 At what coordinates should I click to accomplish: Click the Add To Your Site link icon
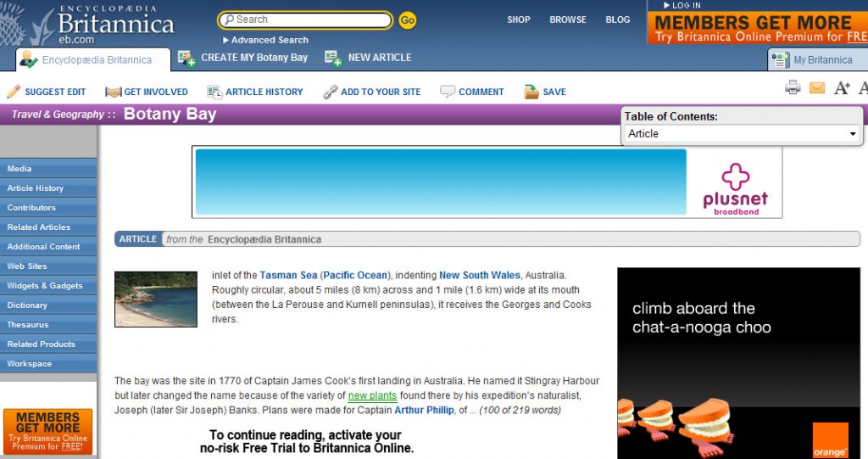point(330,92)
